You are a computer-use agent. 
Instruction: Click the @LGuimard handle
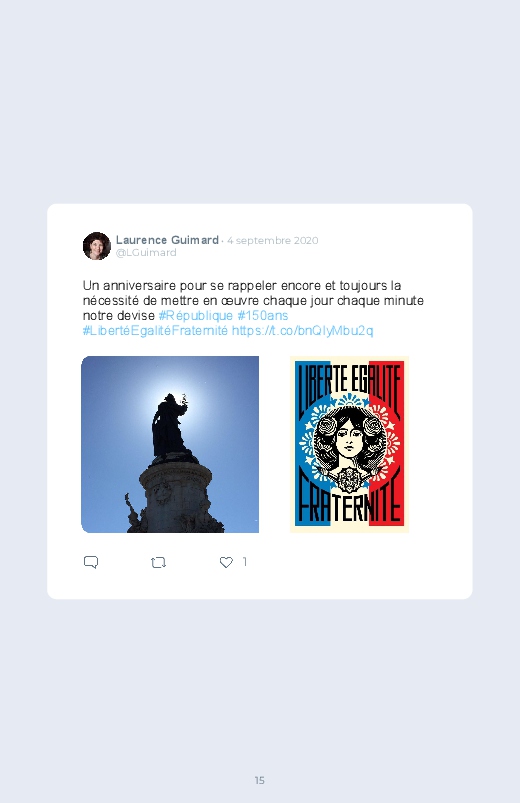click(146, 252)
